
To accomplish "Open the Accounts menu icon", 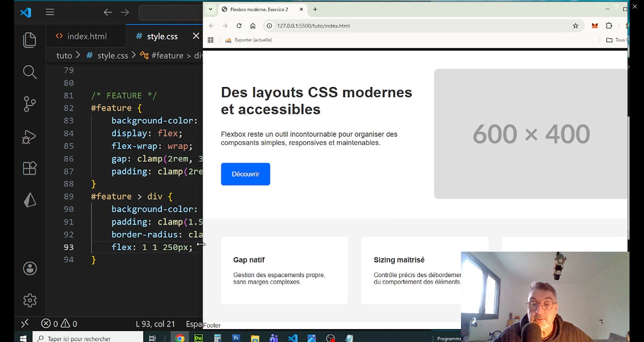I will coord(30,268).
